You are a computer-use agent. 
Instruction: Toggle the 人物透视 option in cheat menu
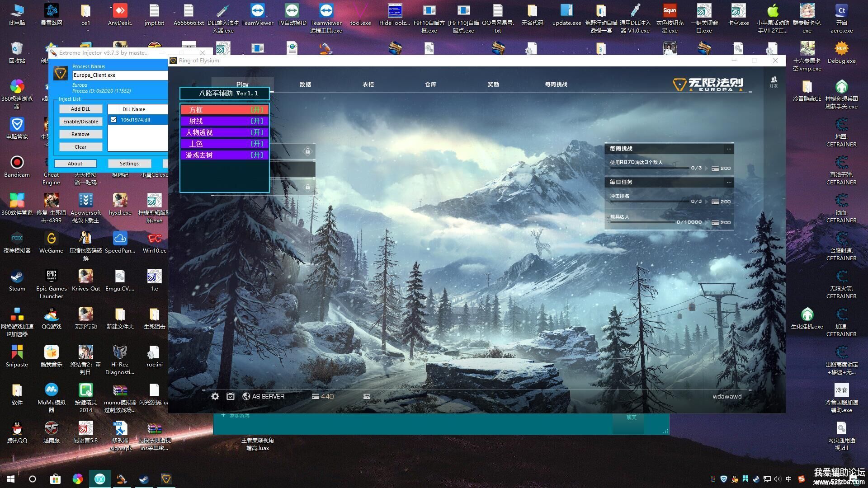(x=225, y=132)
